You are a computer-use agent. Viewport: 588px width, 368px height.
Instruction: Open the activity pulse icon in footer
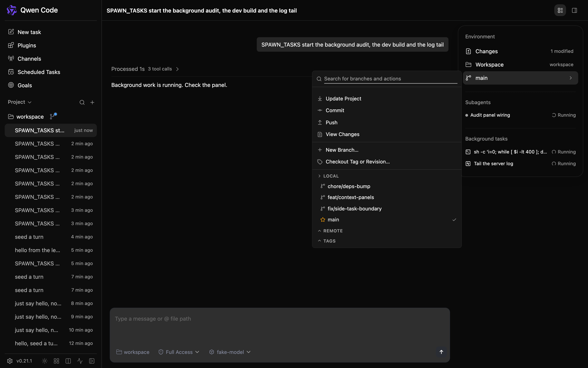[x=80, y=361]
